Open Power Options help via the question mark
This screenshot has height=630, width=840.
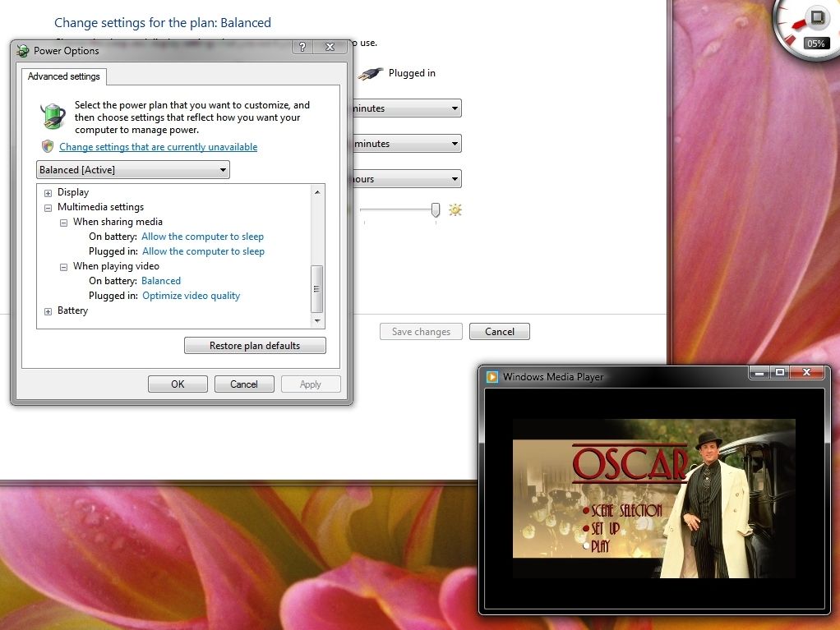click(302, 47)
